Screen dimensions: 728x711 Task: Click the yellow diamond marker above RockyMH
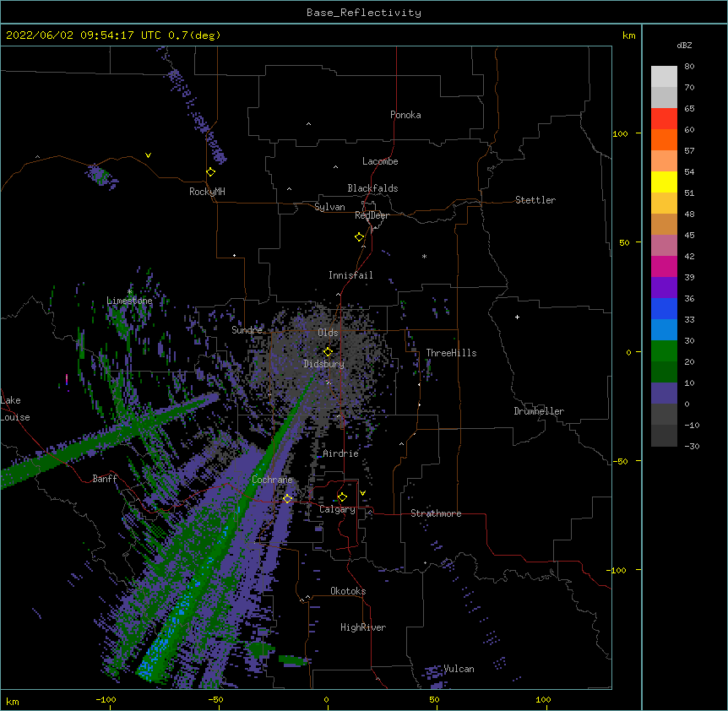pos(211,172)
